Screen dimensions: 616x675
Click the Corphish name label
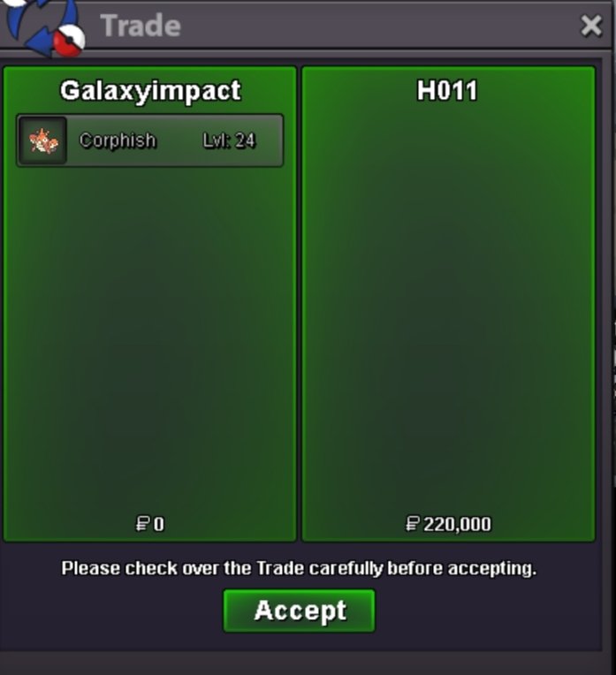pos(118,140)
